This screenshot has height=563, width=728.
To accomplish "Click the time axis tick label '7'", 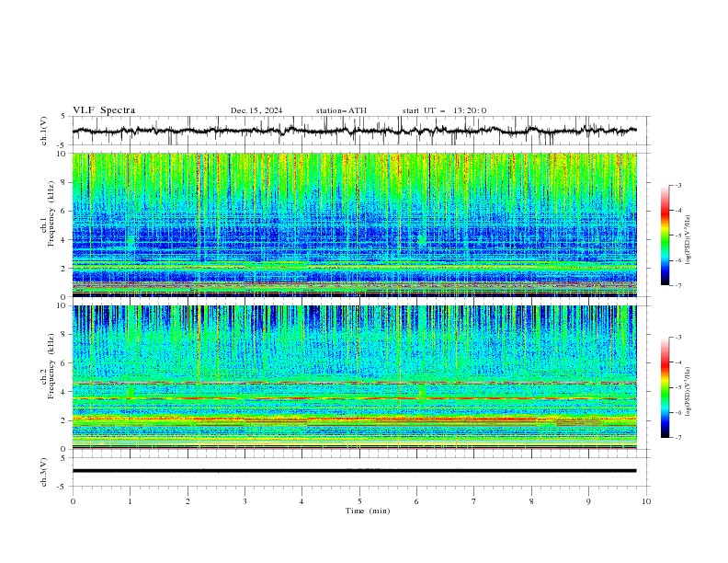I will (474, 501).
